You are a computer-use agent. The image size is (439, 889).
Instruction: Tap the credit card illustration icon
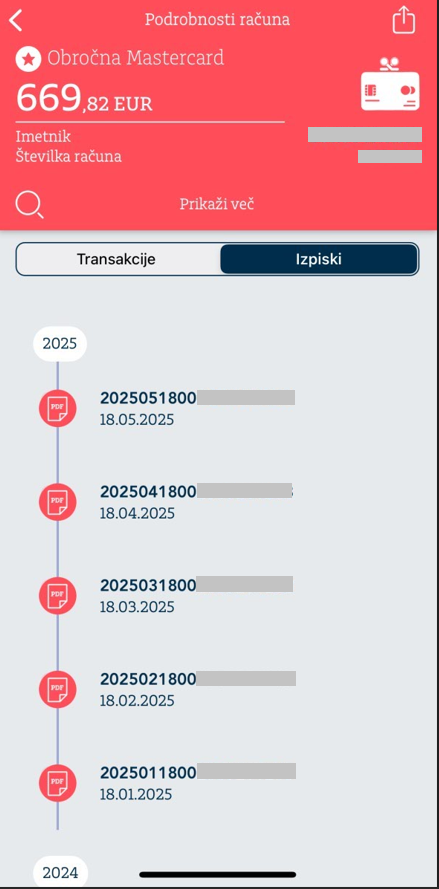point(390,84)
